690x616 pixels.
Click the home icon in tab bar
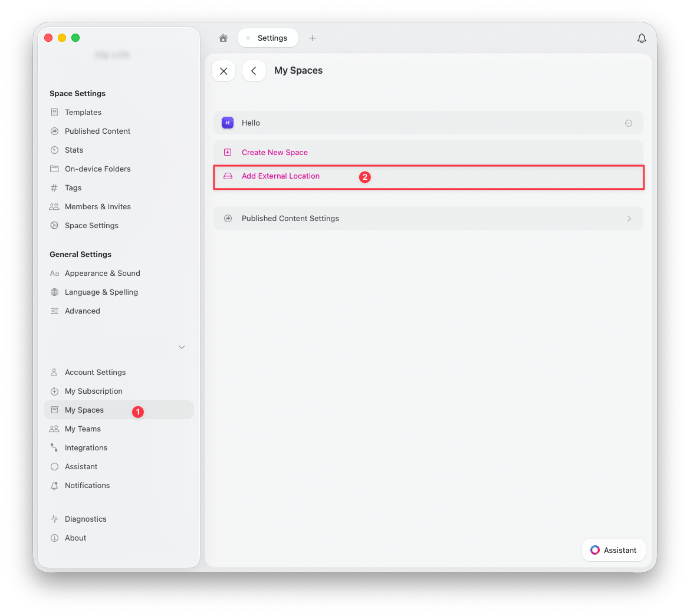click(223, 38)
